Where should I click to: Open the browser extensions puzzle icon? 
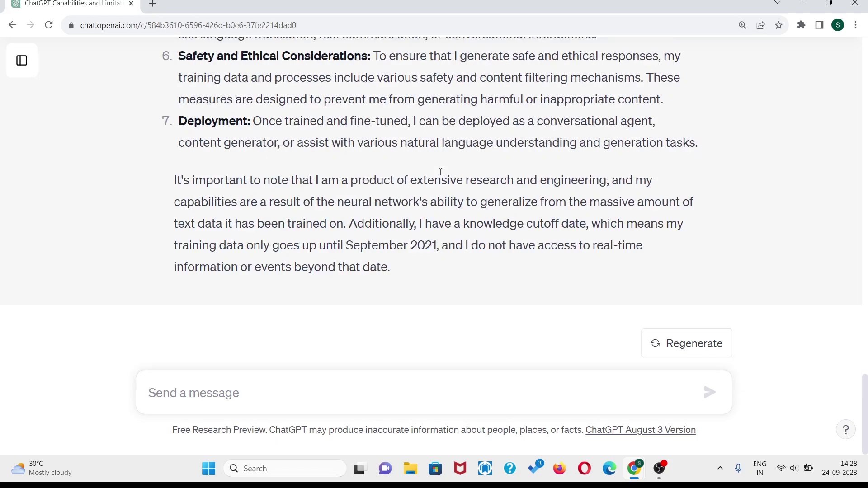(x=801, y=25)
